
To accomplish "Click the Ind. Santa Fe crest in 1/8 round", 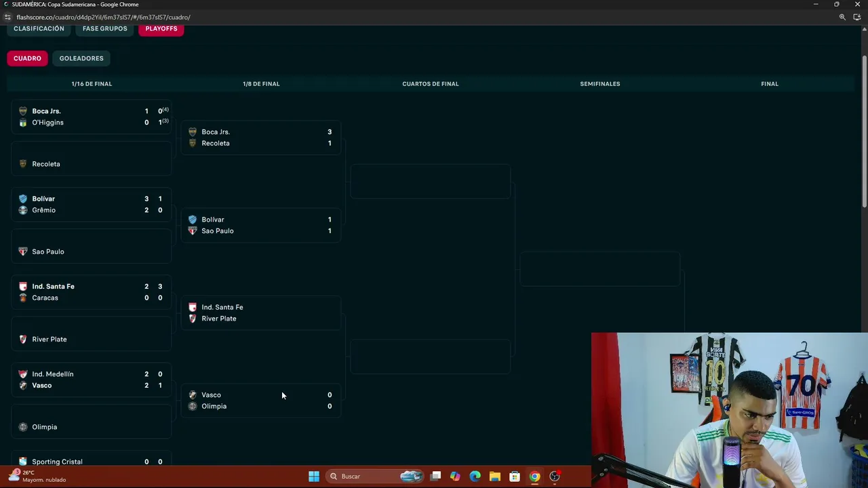I will [193, 307].
